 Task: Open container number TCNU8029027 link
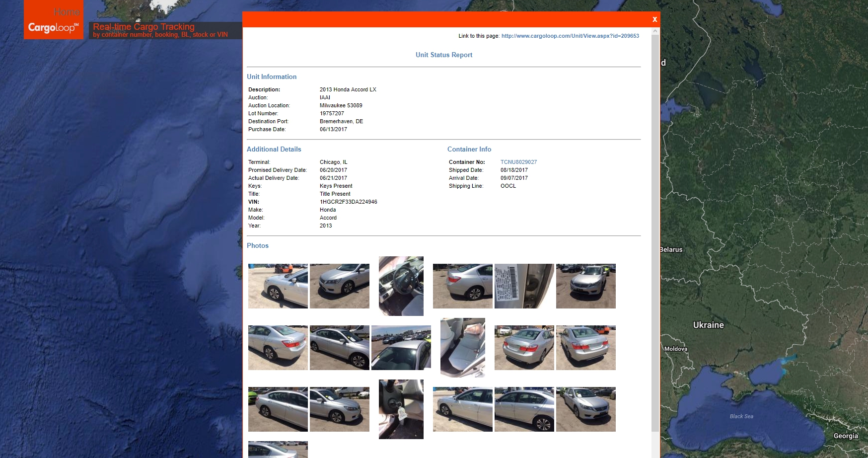coord(518,162)
